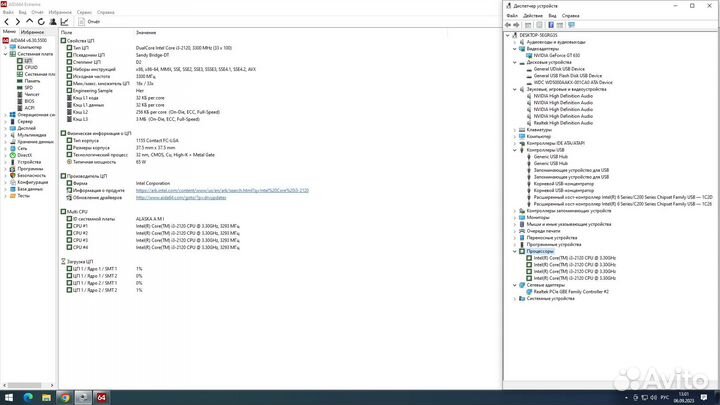Click the CPU #1 row in Multi CPU section
Viewport: 720px width, 405px height.
153,226
